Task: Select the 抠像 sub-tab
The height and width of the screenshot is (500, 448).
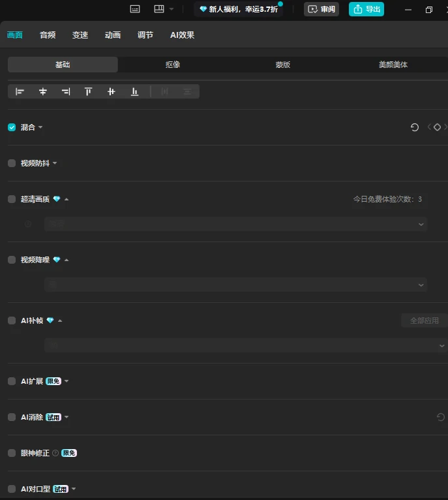Action: 173,65
